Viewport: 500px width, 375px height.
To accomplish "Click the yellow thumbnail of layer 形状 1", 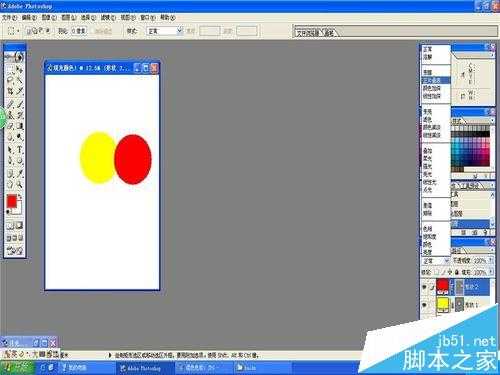I will pos(443,305).
